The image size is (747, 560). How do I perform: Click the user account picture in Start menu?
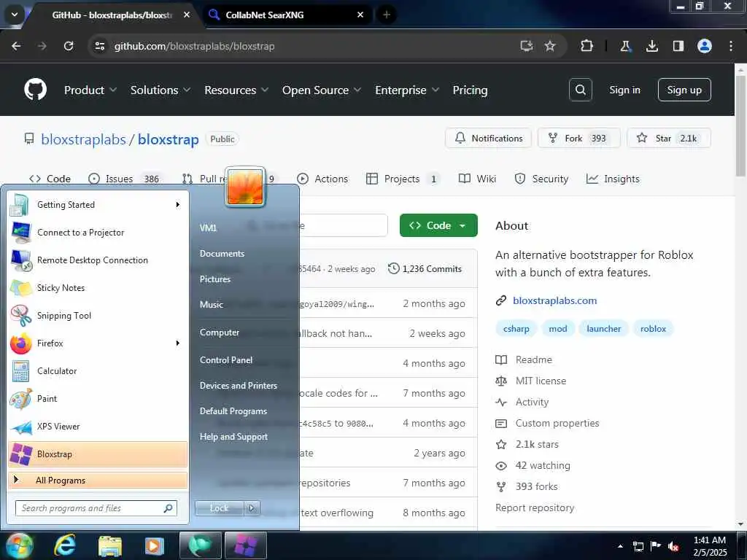click(x=245, y=187)
